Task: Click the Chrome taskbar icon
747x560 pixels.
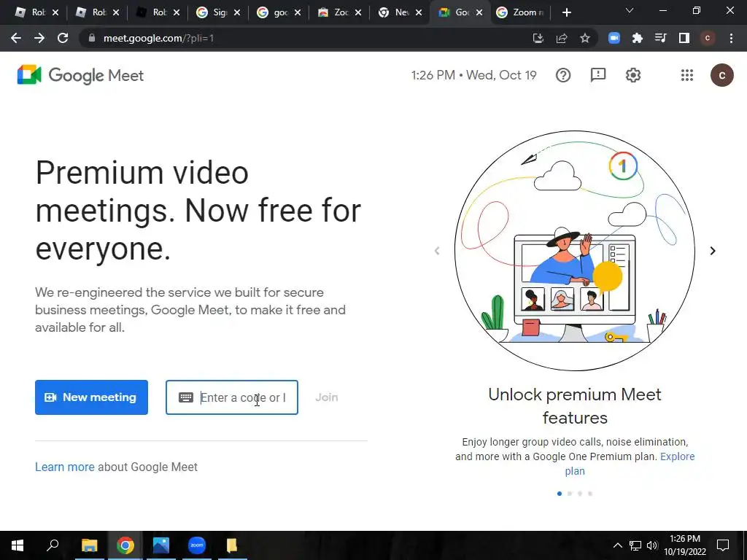Action: click(x=125, y=545)
